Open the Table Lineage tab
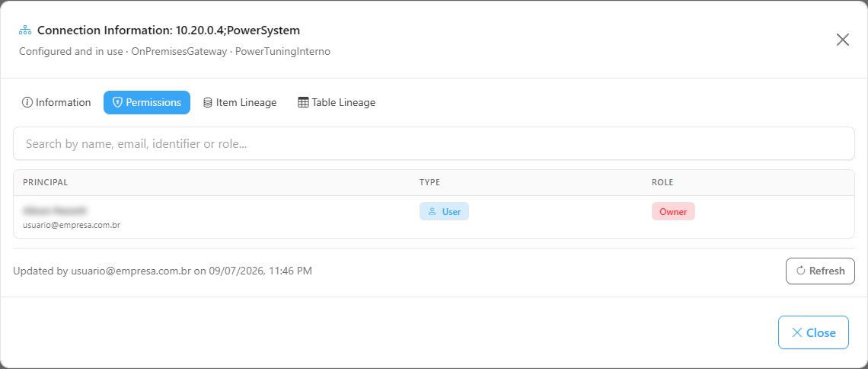 click(337, 102)
